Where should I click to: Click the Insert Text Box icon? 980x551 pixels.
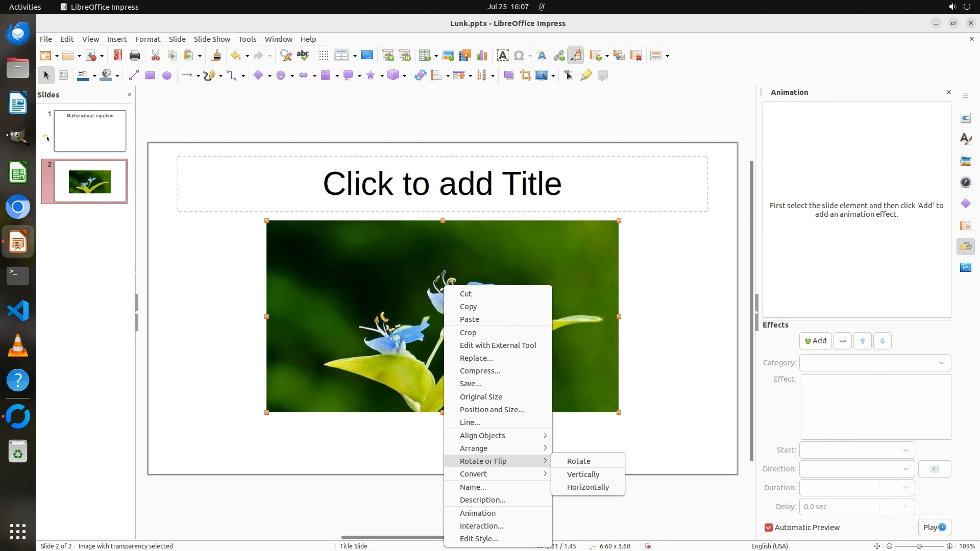click(x=502, y=56)
